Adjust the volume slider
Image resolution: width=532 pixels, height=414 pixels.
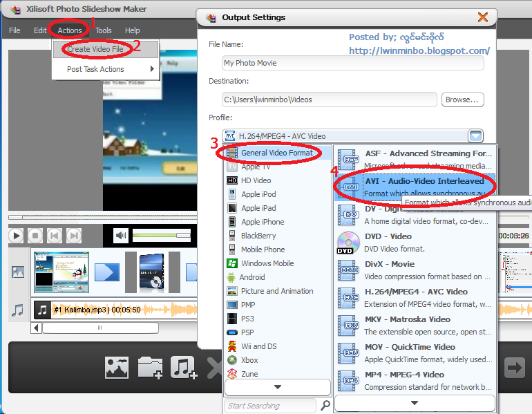(x=162, y=236)
